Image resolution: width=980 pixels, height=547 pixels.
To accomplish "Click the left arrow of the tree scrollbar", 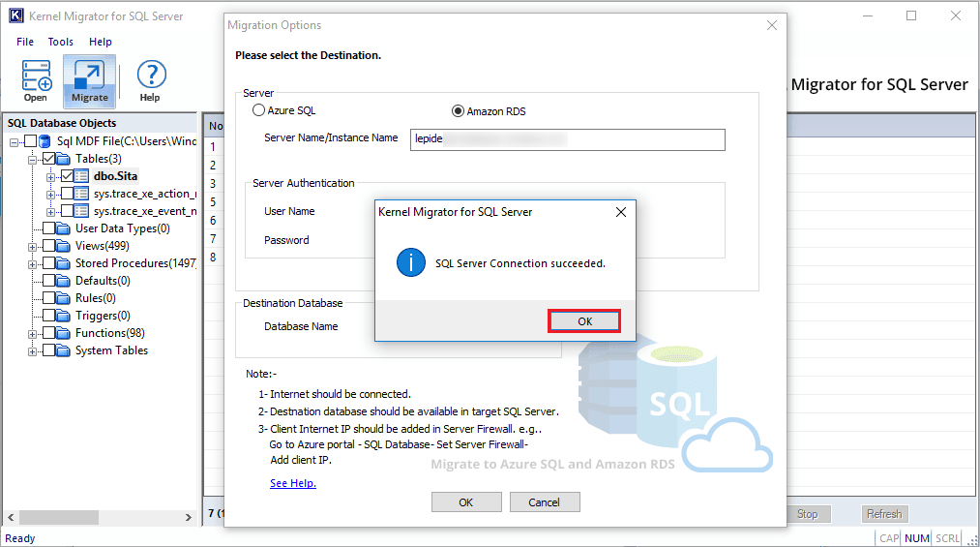I will 11,518.
